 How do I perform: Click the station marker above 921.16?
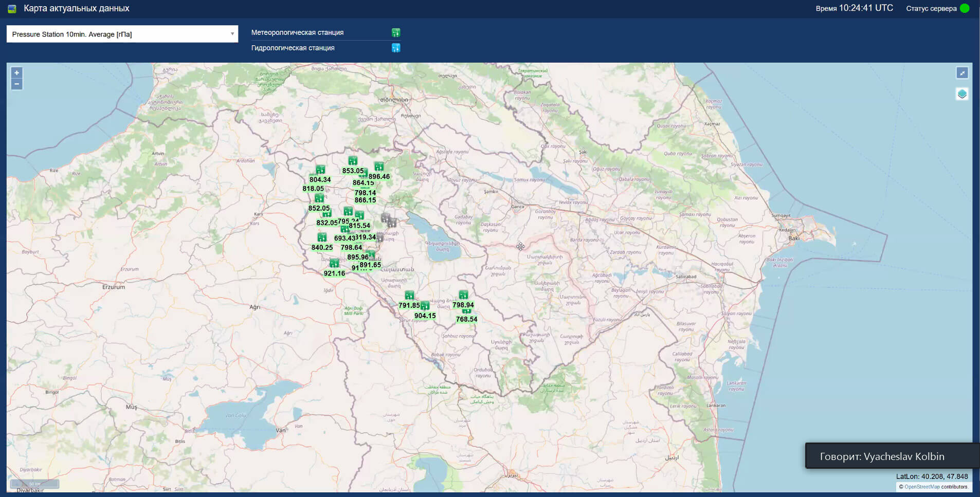pyautogui.click(x=334, y=264)
